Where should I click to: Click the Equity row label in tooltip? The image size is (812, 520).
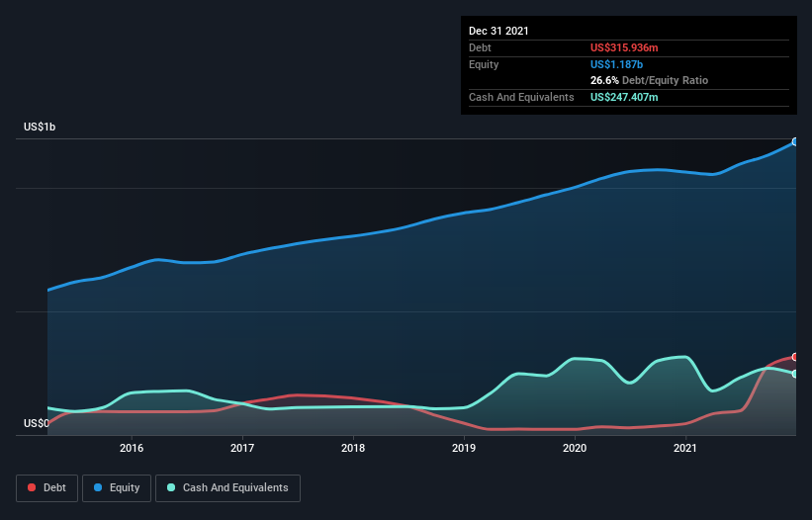click(x=484, y=64)
